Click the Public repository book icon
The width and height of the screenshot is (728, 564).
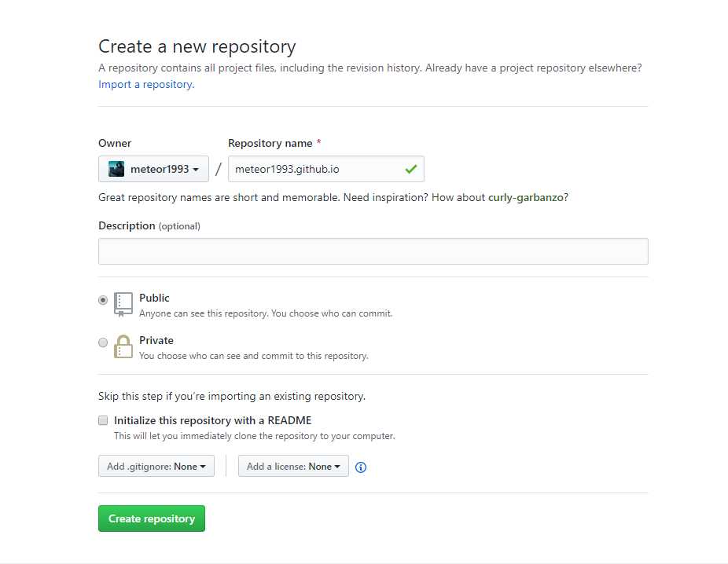(x=123, y=304)
